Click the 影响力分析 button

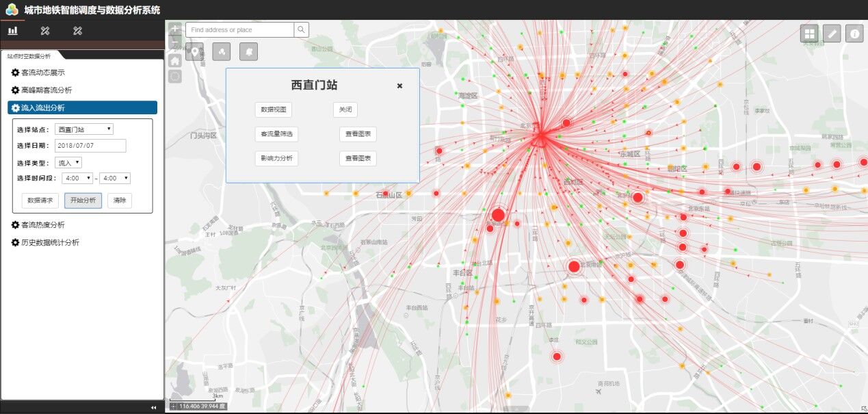tap(276, 159)
